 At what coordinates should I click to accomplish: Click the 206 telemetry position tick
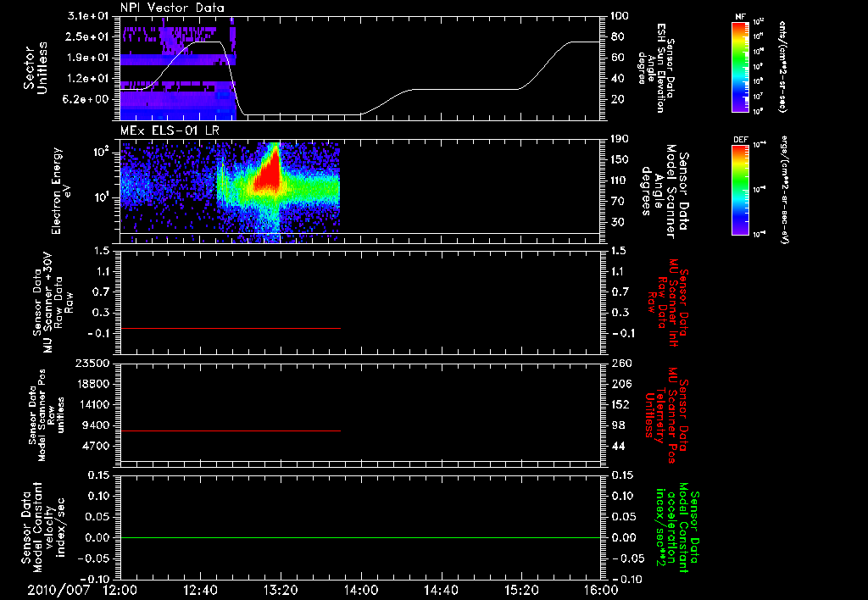tap(620, 384)
